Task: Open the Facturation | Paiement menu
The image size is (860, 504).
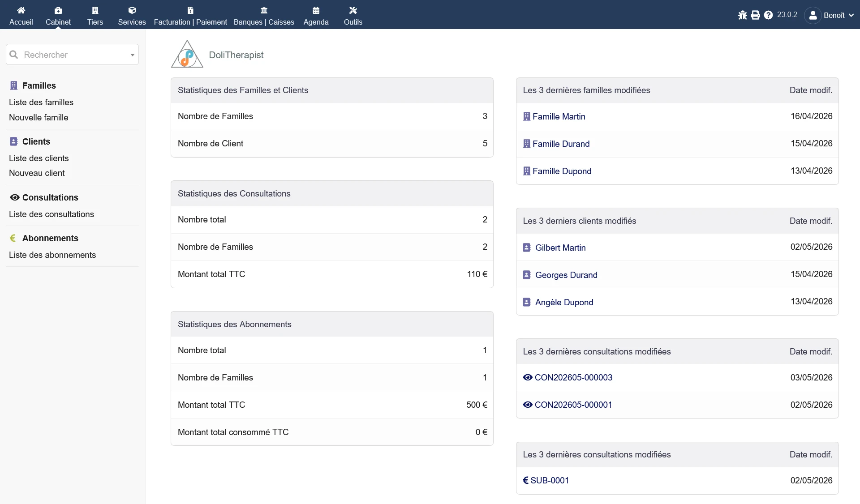Action: coord(190,15)
